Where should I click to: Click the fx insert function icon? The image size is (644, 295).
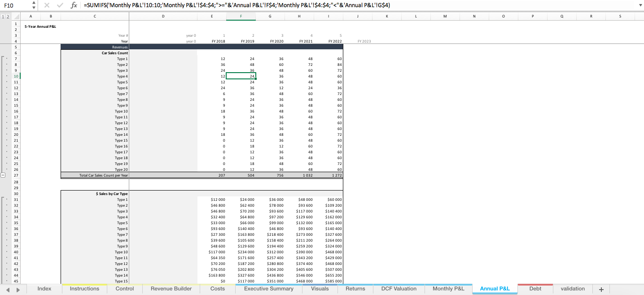coord(74,5)
